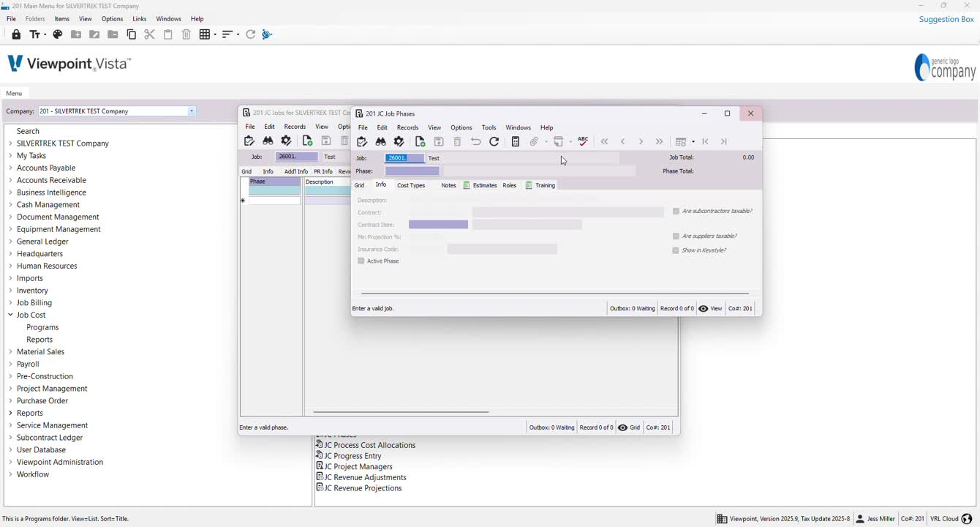The image size is (980, 527).
Task: Open the Company dropdown selector
Action: coord(192,111)
